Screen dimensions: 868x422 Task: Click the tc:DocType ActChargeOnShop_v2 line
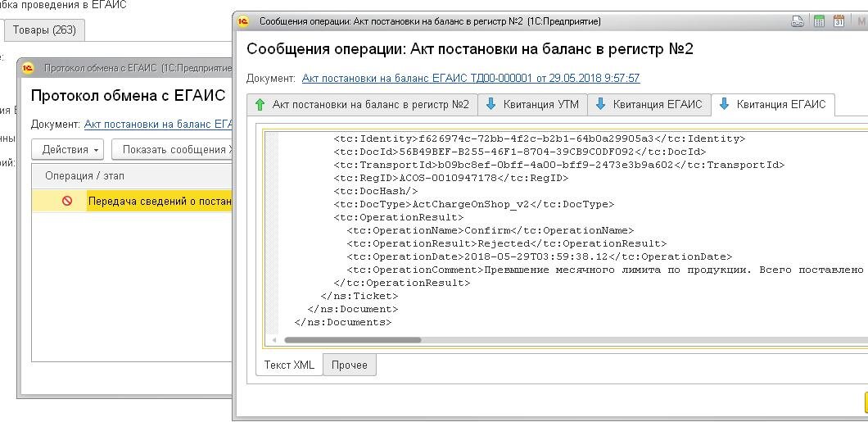coord(474,204)
